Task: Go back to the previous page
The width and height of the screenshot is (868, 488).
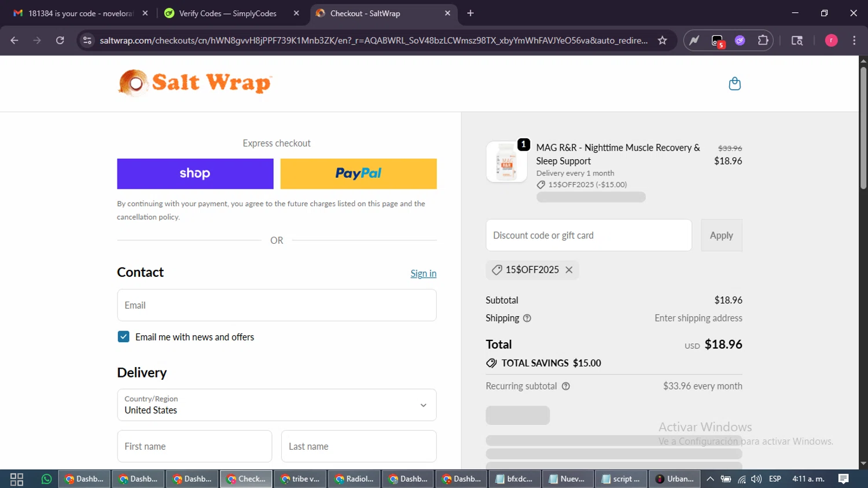Action: (x=14, y=41)
